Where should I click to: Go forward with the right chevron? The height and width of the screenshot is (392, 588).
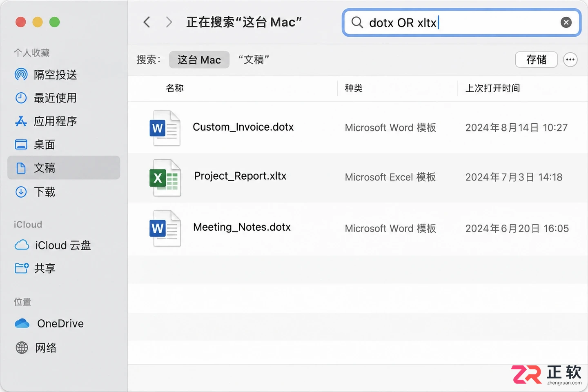169,22
